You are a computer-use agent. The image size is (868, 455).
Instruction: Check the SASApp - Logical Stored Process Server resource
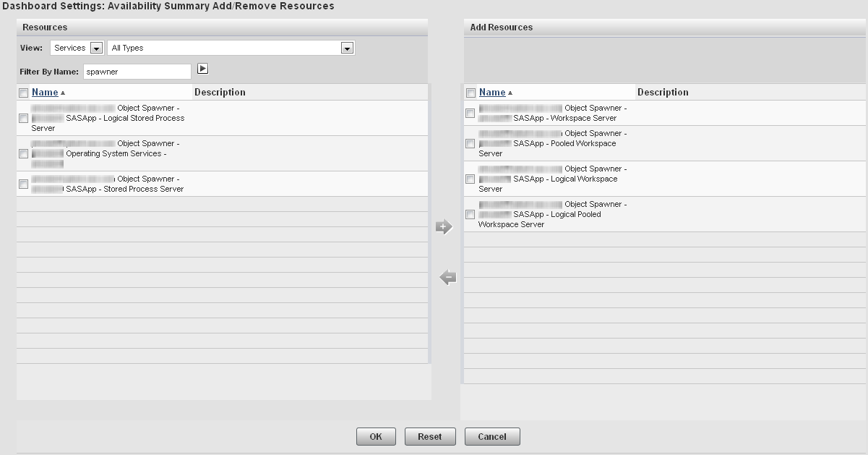[22, 118]
